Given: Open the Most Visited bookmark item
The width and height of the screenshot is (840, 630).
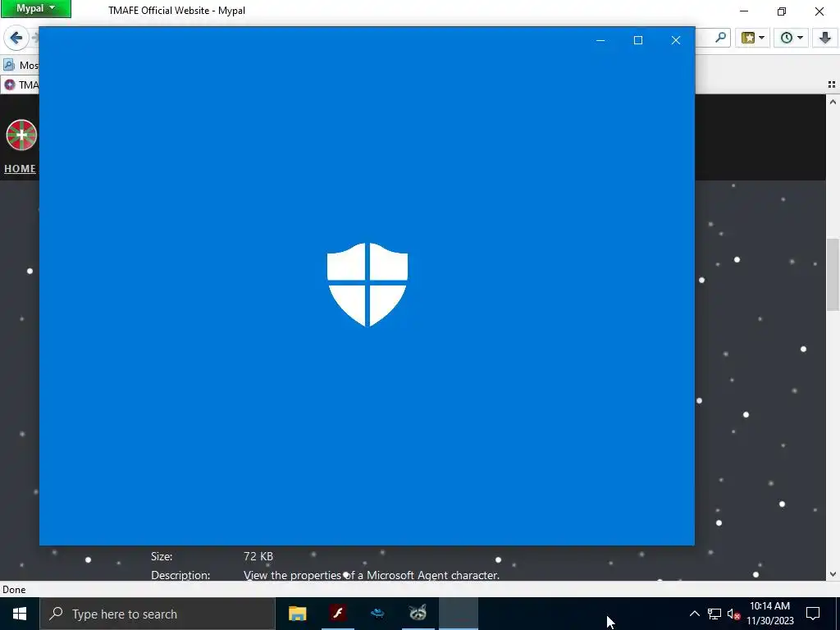Looking at the screenshot, I should click(21, 66).
